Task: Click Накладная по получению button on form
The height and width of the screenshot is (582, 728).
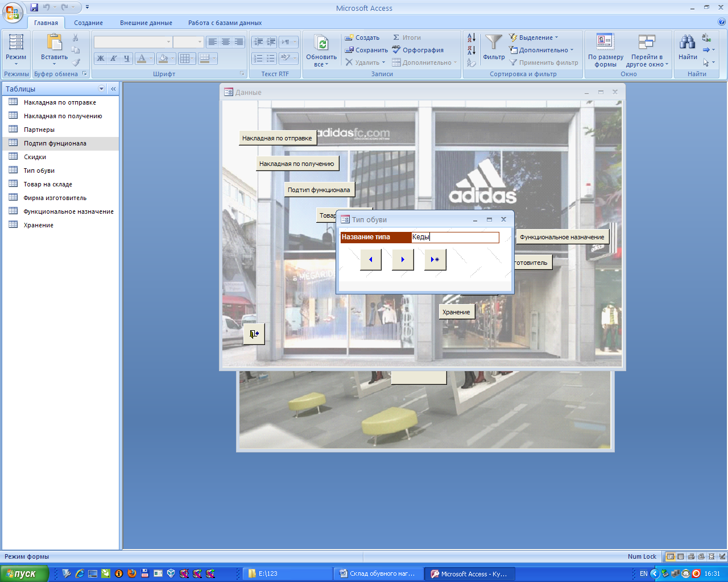Action: point(297,164)
